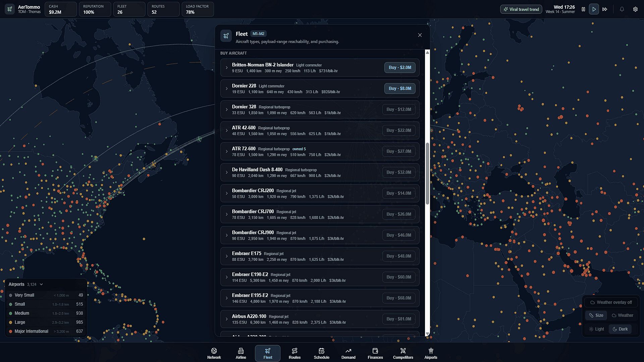Screen dimensions: 644x362
Task: Select Weather map mode
Action: (x=622, y=315)
